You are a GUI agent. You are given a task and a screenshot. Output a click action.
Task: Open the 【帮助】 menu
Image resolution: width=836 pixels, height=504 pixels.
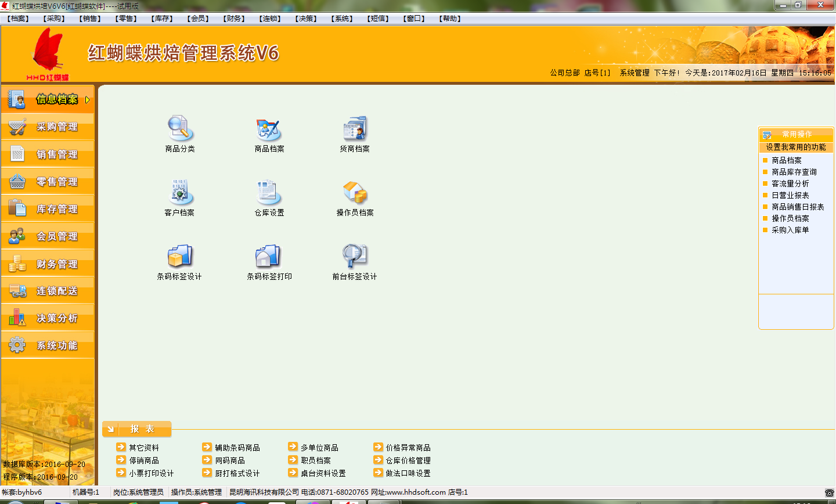click(451, 19)
